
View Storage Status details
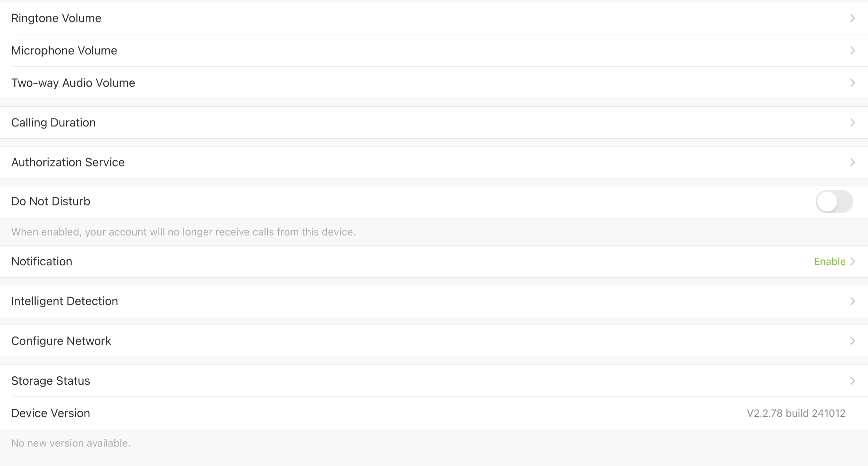click(51, 381)
